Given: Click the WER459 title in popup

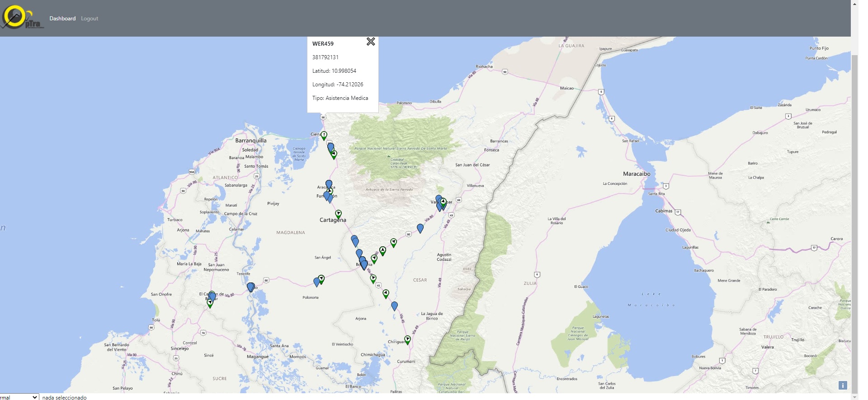Looking at the screenshot, I should (323, 44).
